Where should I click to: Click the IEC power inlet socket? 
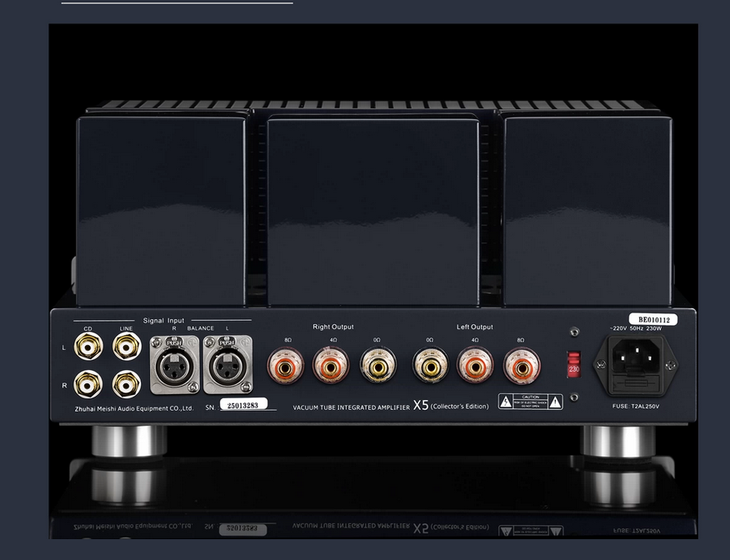point(636,355)
